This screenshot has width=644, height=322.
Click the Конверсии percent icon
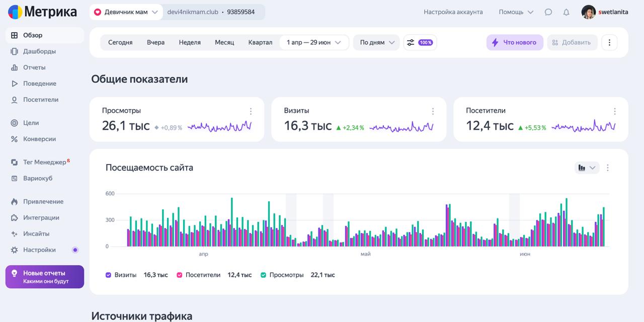(x=14, y=139)
